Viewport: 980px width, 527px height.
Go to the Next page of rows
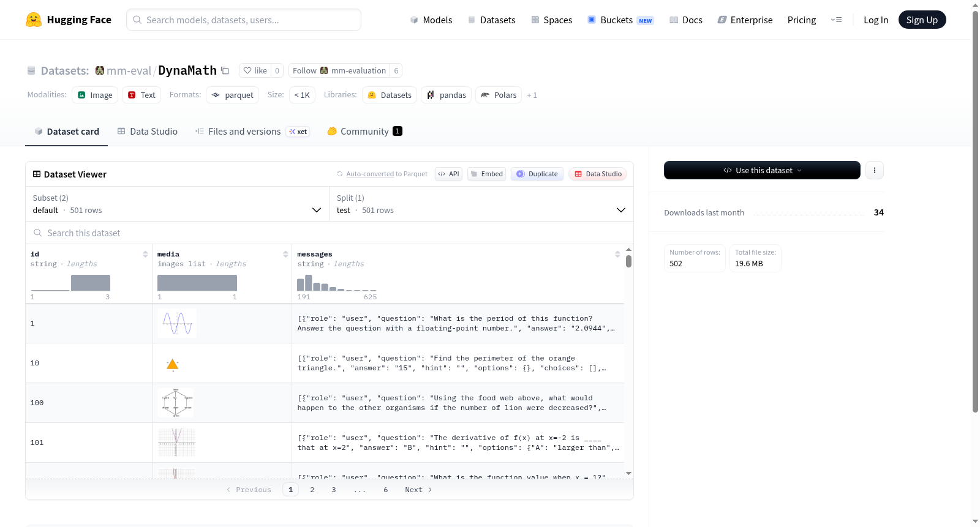418,490
